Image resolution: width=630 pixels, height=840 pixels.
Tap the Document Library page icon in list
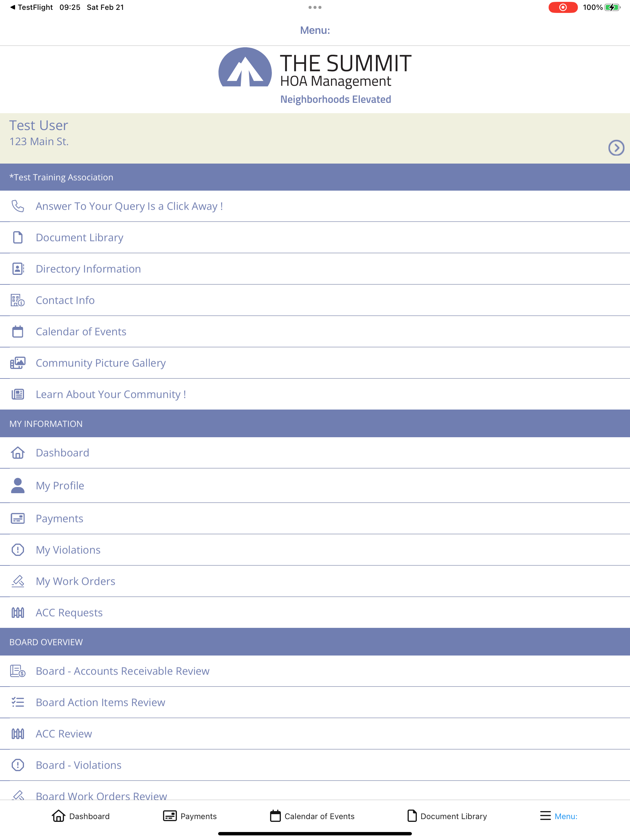tap(18, 237)
